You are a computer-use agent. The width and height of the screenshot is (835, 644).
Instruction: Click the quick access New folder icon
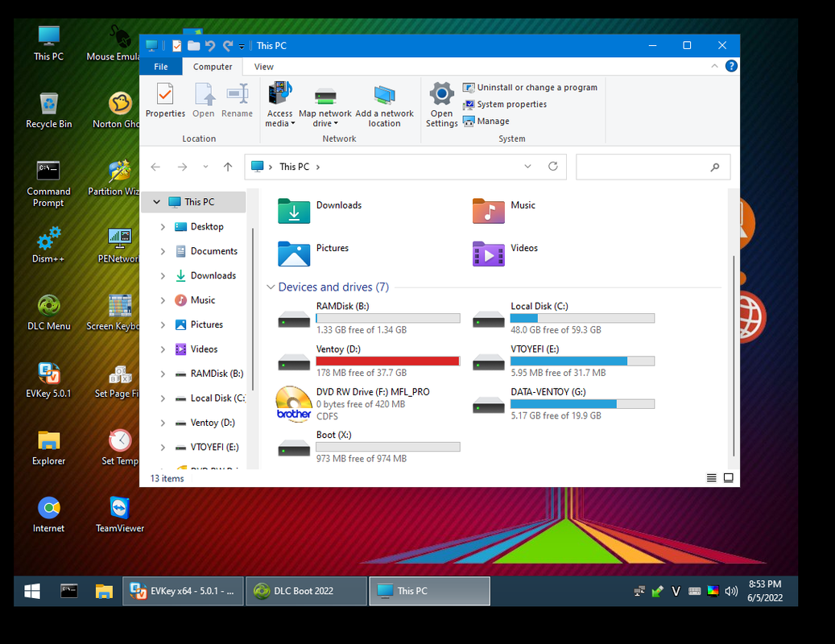pyautogui.click(x=193, y=46)
